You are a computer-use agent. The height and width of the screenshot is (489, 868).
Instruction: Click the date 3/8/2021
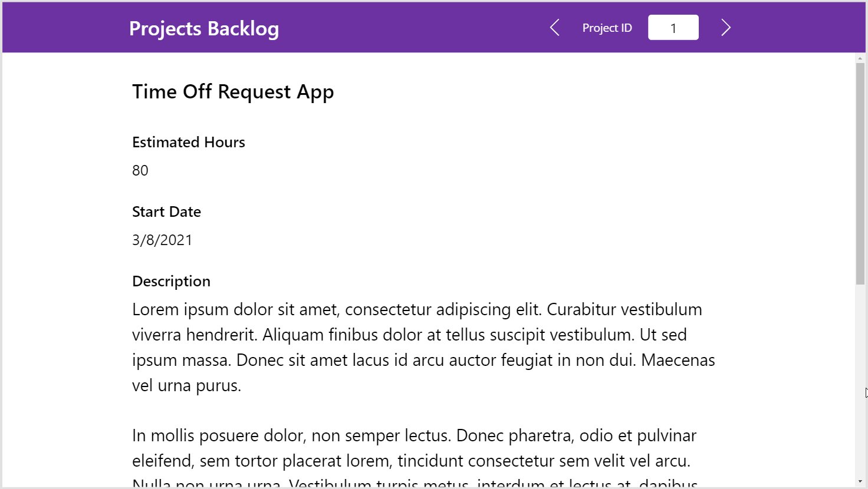(x=162, y=240)
